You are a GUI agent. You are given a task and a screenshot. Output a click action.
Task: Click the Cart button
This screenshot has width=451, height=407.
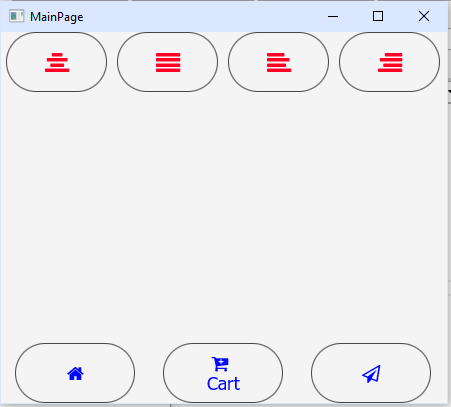tap(223, 373)
